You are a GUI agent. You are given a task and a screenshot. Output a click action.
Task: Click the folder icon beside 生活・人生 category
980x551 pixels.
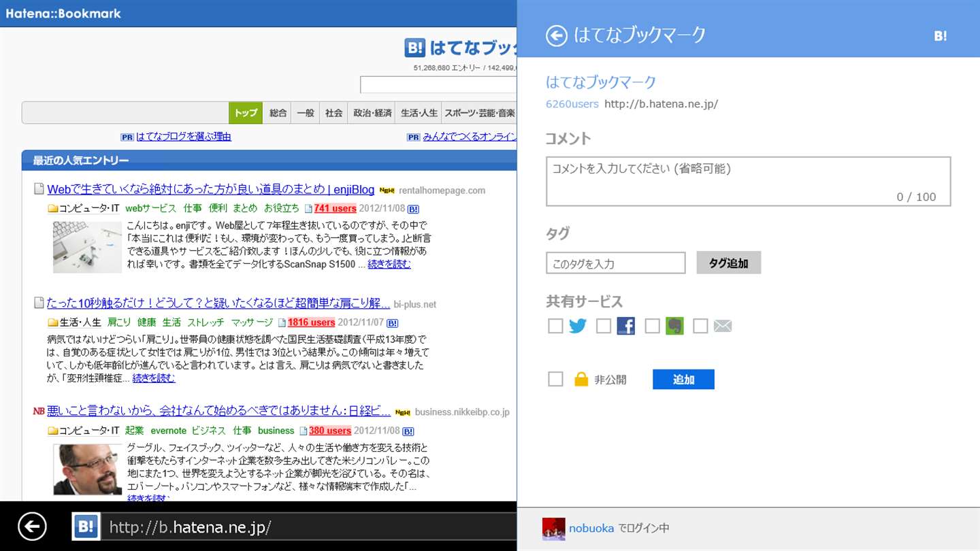pyautogui.click(x=52, y=323)
